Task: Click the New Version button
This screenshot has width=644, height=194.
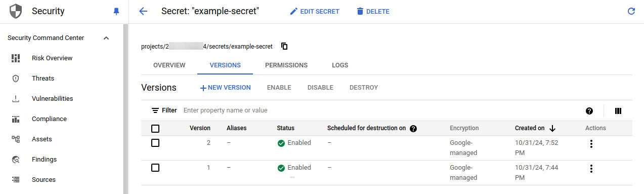Action: [225, 88]
